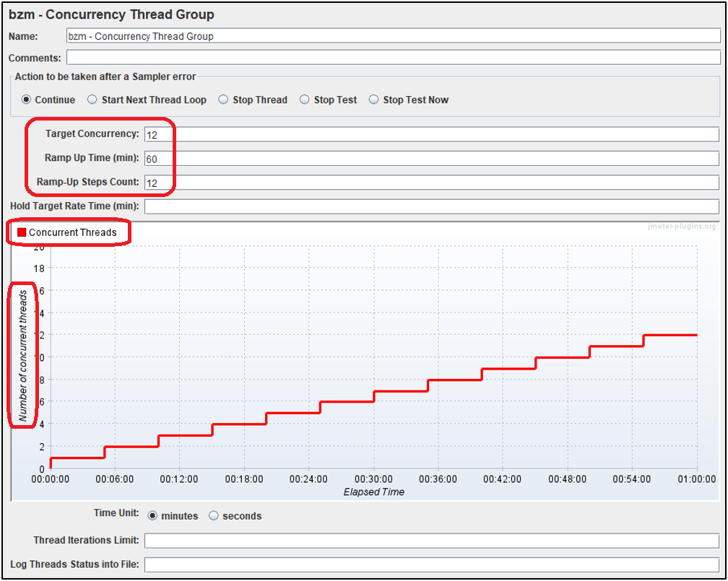
Task: Click the 18 y-axis tick label
Action: tap(39, 268)
